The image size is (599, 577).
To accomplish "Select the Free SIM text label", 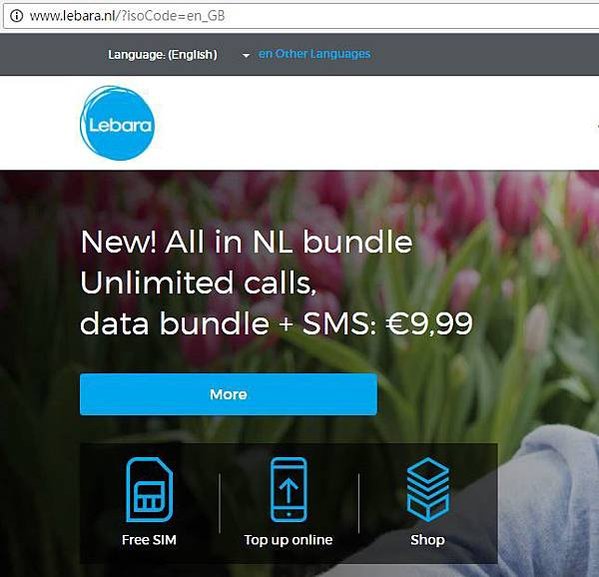I will pos(149,540).
